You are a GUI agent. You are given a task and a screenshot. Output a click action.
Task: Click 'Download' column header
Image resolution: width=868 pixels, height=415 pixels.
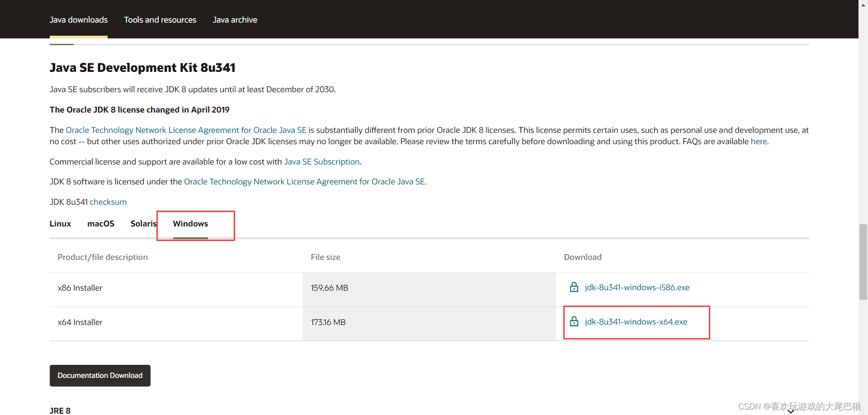(x=583, y=257)
